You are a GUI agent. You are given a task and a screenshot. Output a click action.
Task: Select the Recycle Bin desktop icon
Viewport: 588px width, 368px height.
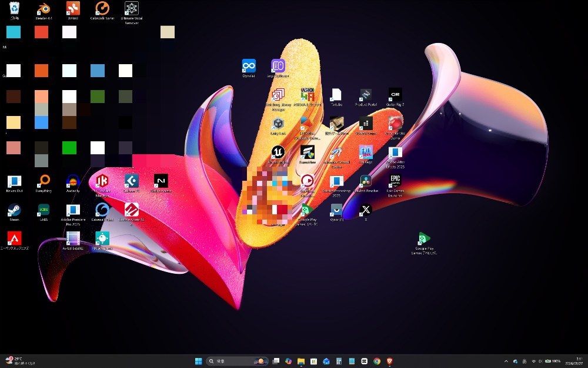(14, 10)
